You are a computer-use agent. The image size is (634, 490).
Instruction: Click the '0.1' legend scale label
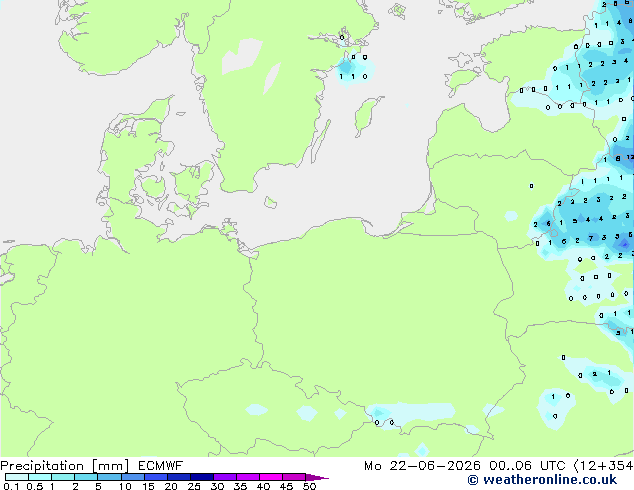pyautogui.click(x=11, y=486)
